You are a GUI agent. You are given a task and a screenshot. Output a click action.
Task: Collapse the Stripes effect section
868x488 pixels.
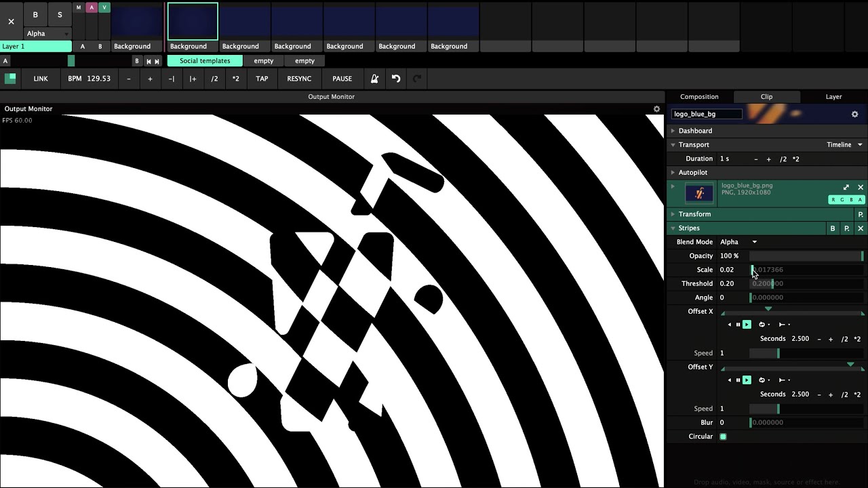click(673, 228)
